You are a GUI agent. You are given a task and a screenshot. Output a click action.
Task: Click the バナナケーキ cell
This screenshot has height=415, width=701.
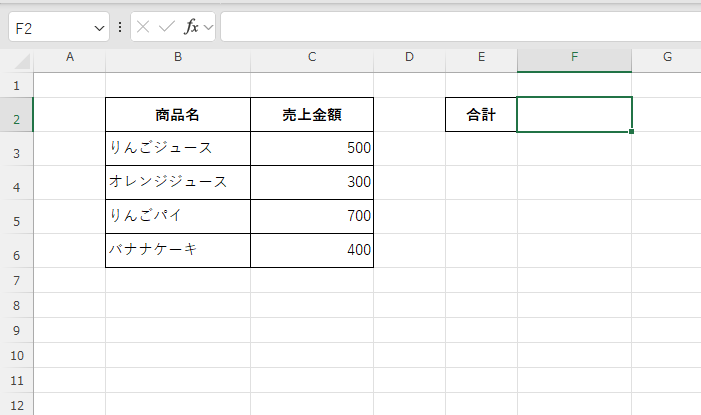pyautogui.click(x=178, y=250)
